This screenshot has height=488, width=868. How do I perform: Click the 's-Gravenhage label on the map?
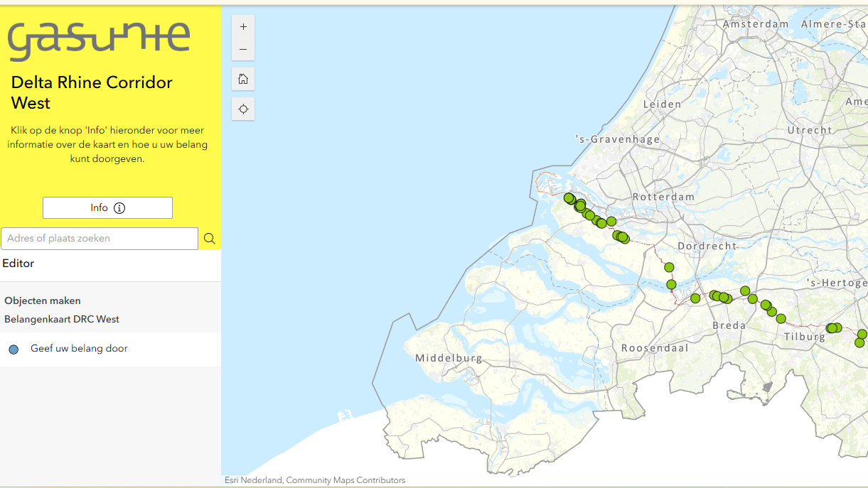tap(618, 139)
